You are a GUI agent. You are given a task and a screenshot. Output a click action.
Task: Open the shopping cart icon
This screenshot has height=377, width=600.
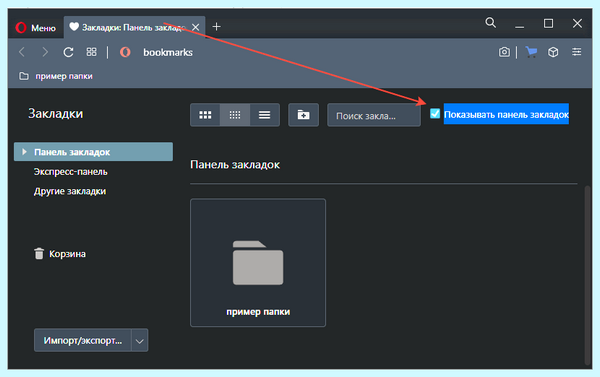(x=531, y=52)
